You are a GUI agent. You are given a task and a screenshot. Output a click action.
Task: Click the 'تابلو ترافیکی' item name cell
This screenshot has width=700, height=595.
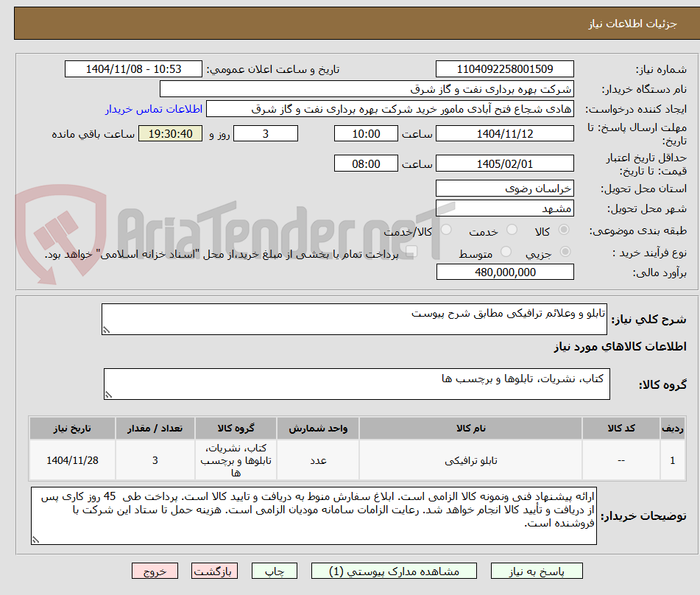pyautogui.click(x=470, y=460)
